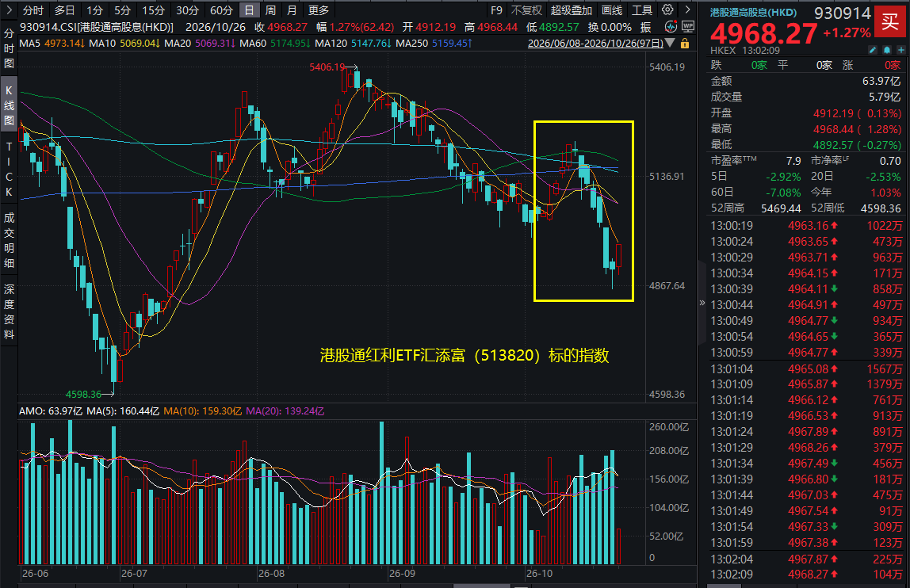Click the WP monitor icon
The width and height of the screenshot is (910, 588).
pos(688,27)
